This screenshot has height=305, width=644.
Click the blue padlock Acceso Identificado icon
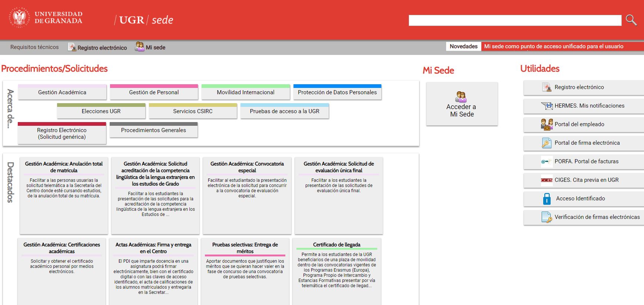pos(547,199)
